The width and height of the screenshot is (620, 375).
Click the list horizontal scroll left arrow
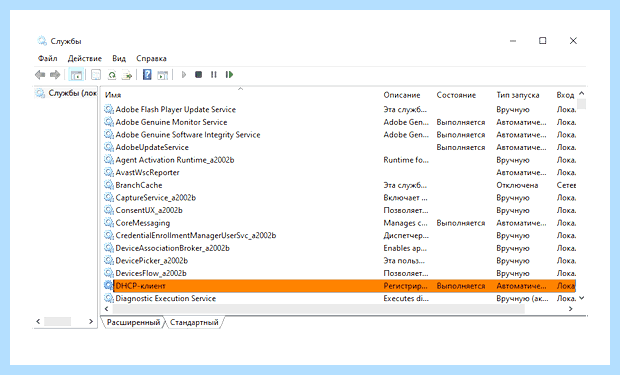point(106,309)
